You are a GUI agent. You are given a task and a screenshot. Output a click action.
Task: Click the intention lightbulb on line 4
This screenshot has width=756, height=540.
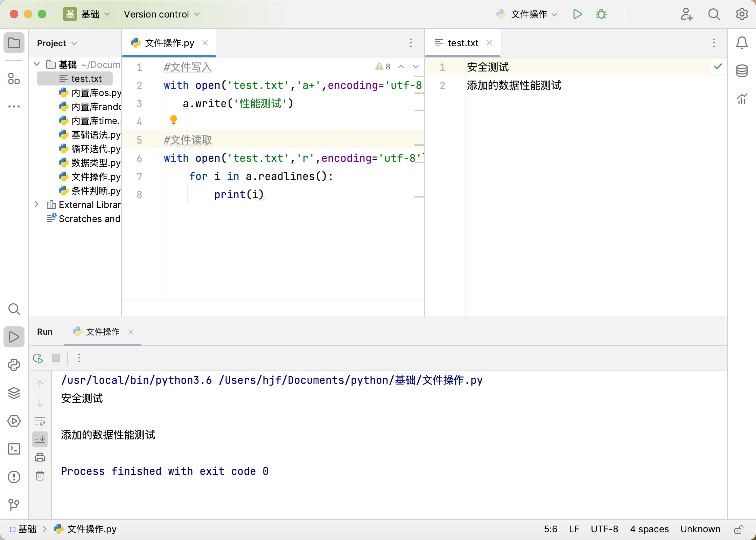[x=174, y=120]
